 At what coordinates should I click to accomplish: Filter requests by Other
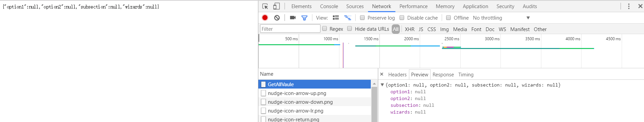coord(540,29)
